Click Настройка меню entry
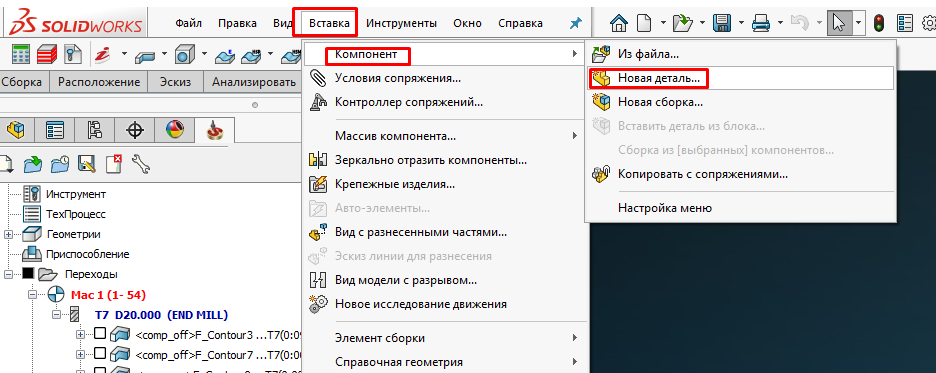 click(740, 208)
